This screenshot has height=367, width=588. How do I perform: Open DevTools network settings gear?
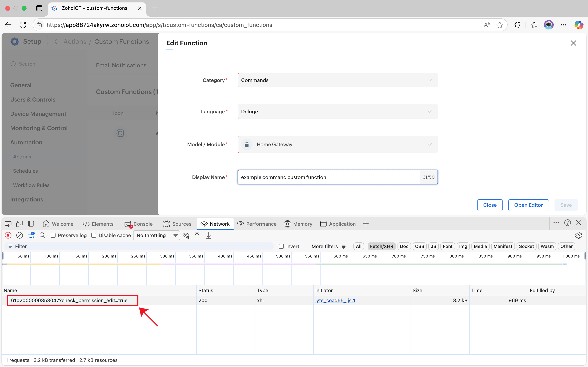click(x=578, y=235)
